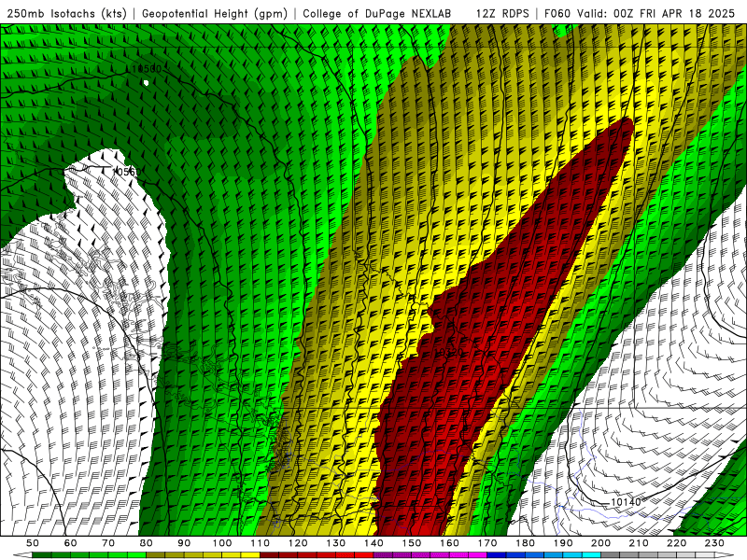747x560 pixels.
Task: Click the 120 label on the color scale
Action: pos(298,543)
